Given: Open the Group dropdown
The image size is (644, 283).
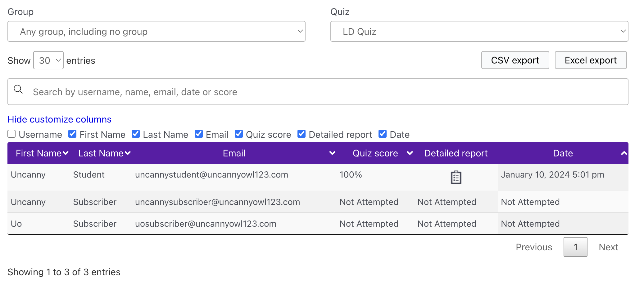Looking at the screenshot, I should pyautogui.click(x=156, y=31).
